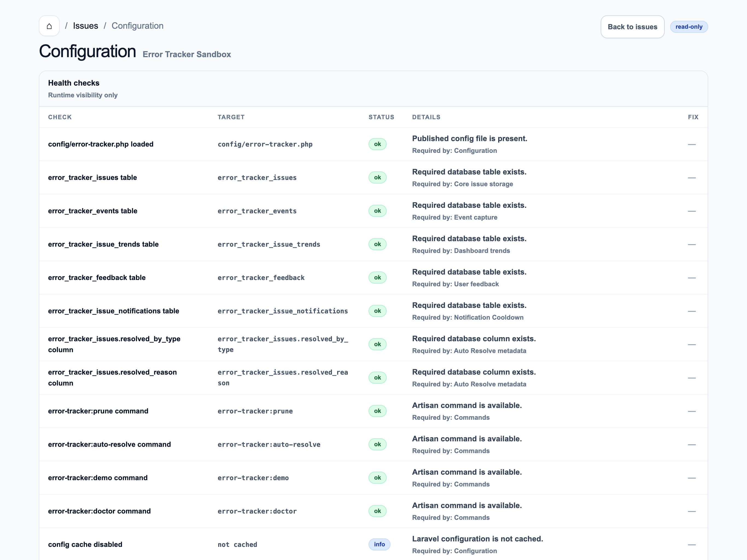Click the Error Tracker Sandbox subtitle

click(x=186, y=54)
